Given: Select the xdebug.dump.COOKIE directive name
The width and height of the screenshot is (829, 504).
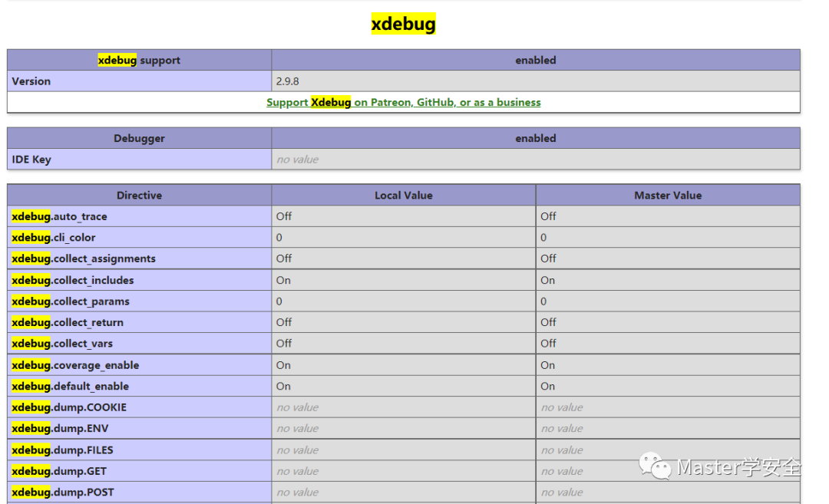Looking at the screenshot, I should [69, 408].
